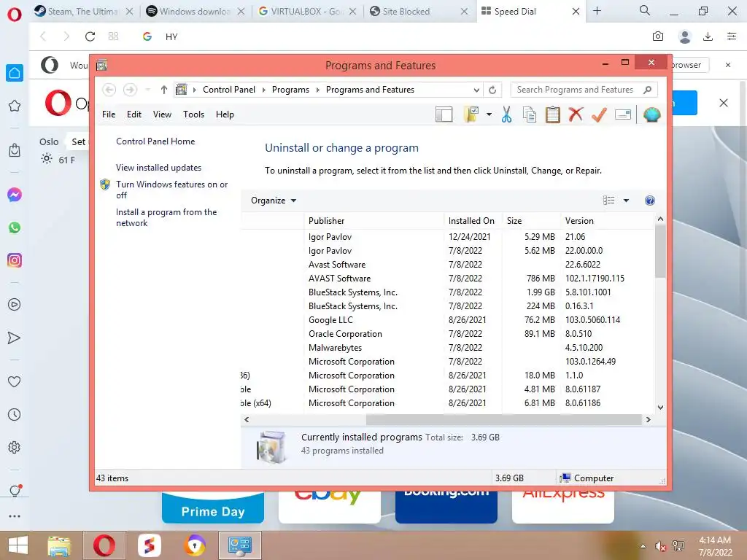Viewport: 747px width, 560px height.
Task: Go up one level with the up arrow
Action: click(x=164, y=90)
